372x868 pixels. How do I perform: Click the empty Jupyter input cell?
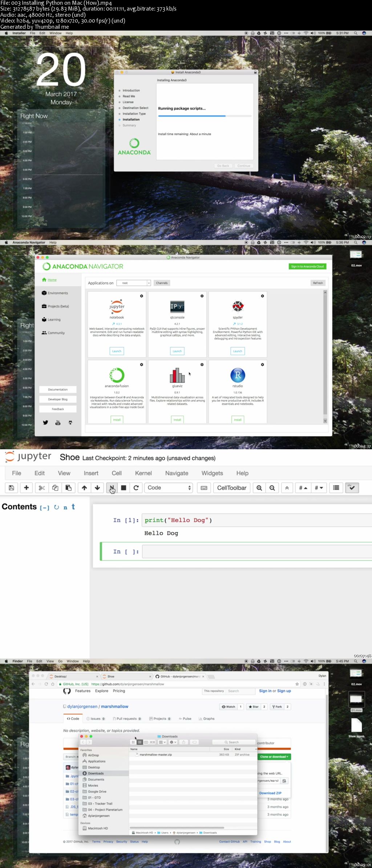tap(258, 551)
